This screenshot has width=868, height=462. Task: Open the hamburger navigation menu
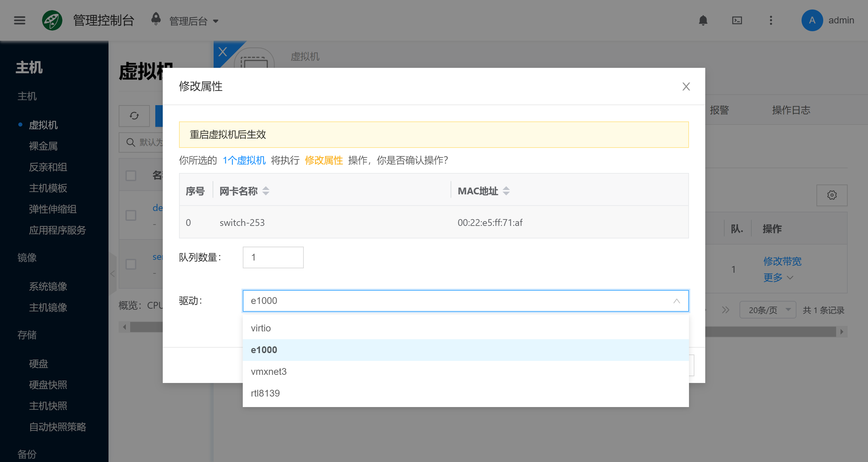tap(20, 20)
